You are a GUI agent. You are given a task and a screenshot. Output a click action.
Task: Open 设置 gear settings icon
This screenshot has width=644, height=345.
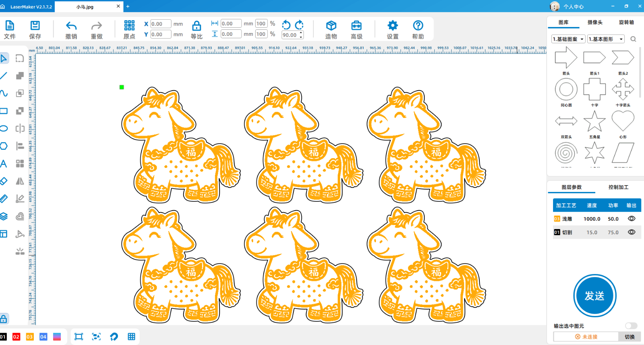392,26
